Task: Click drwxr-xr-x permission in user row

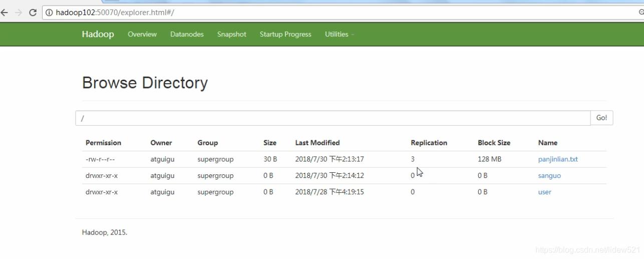Action: [102, 192]
